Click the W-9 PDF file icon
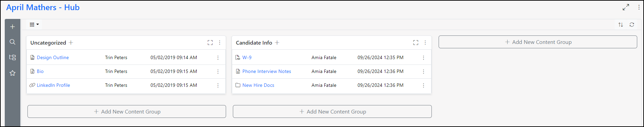Image resolution: width=644 pixels, height=127 pixels. coord(238,57)
